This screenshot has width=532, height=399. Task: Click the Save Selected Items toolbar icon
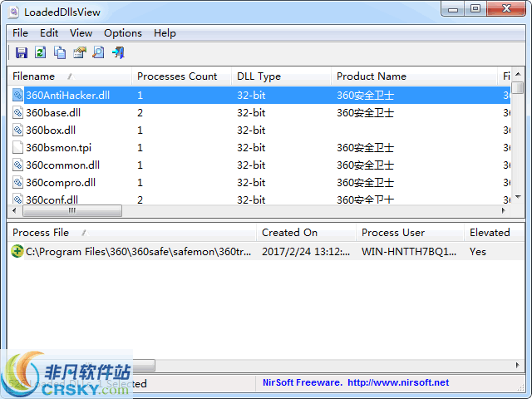pyautogui.click(x=21, y=52)
